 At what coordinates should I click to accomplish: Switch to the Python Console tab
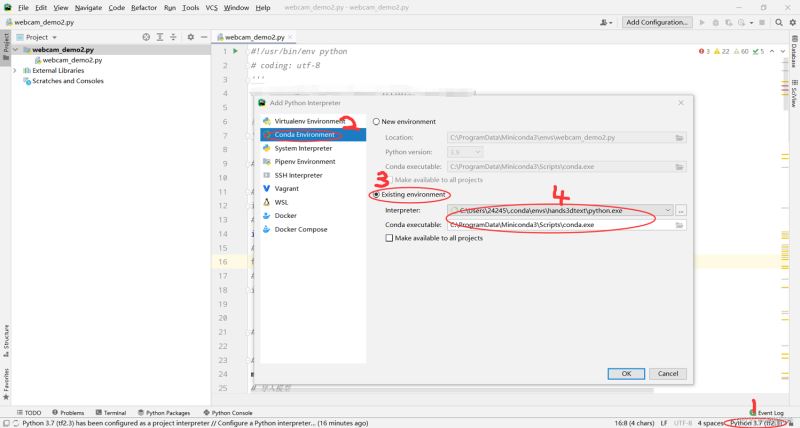(x=228, y=412)
